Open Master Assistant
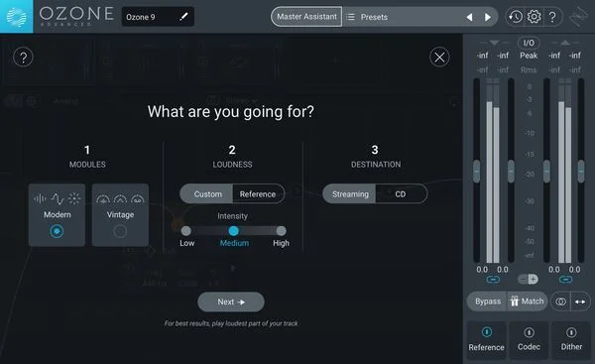595x364 pixels. 306,17
